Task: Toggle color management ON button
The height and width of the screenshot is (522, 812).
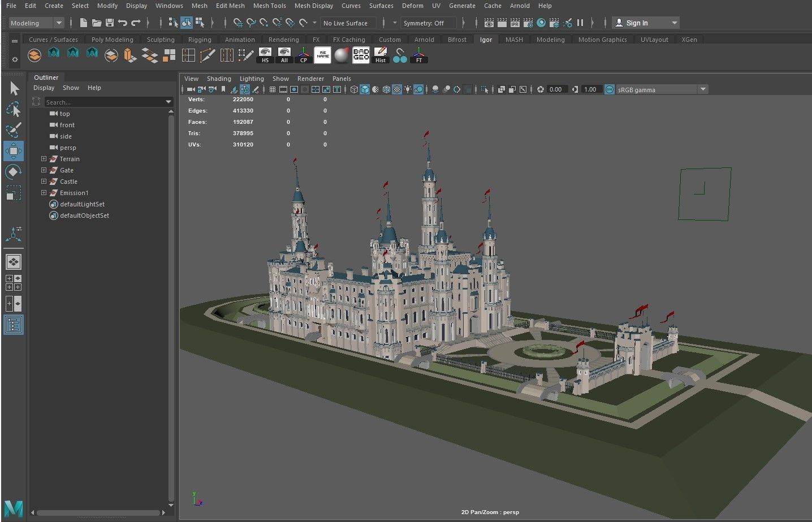Action: pos(609,89)
